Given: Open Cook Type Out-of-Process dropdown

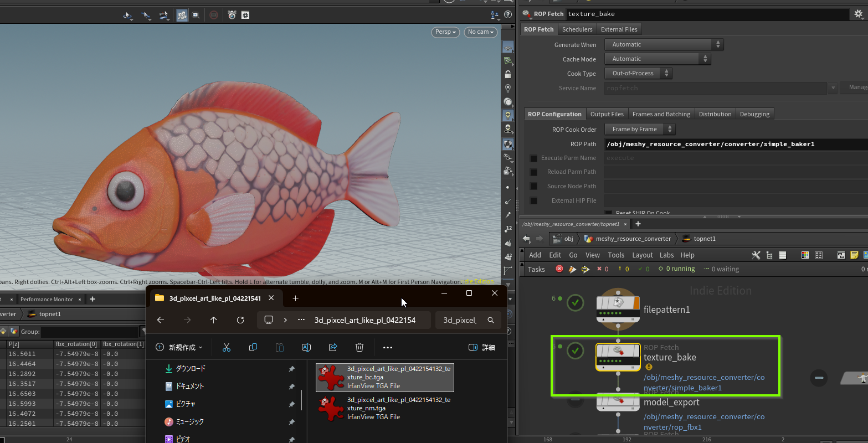Looking at the screenshot, I should [638, 73].
